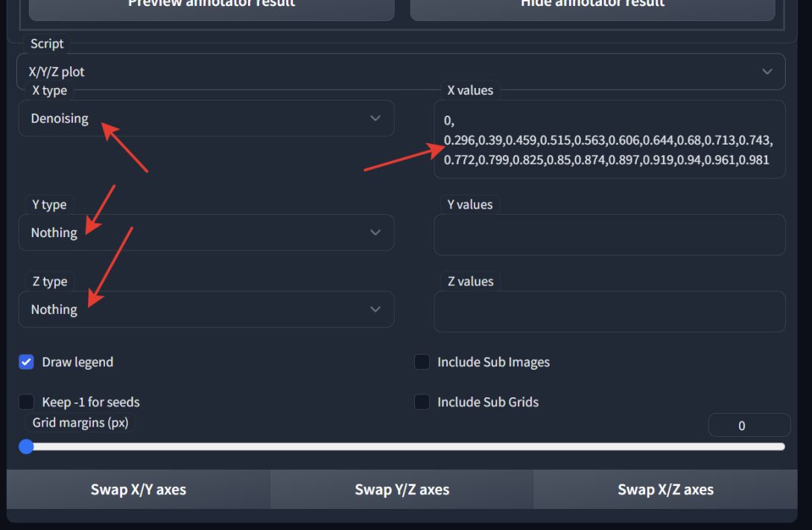This screenshot has width=812, height=530.
Task: Select Swap Y/Z axes
Action: coord(402,489)
